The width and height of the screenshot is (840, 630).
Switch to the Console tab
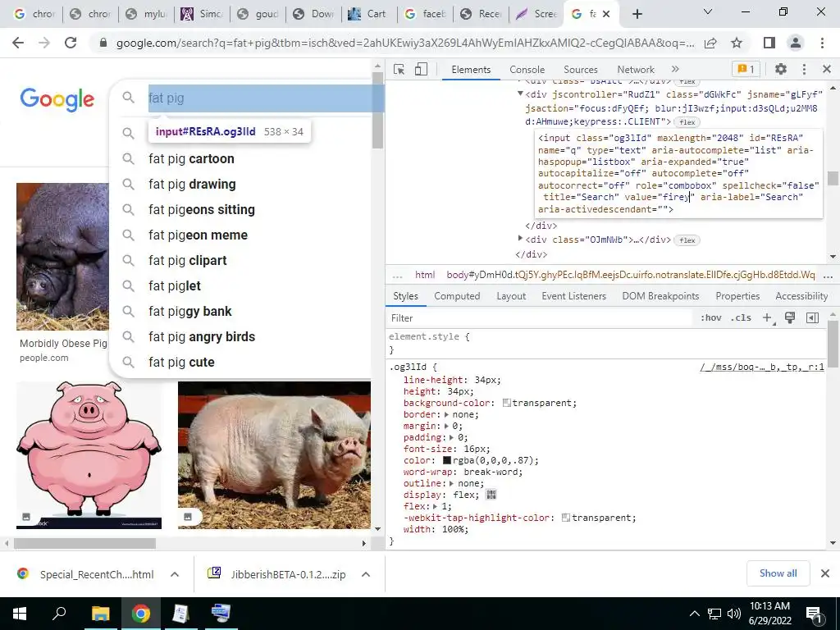527,70
